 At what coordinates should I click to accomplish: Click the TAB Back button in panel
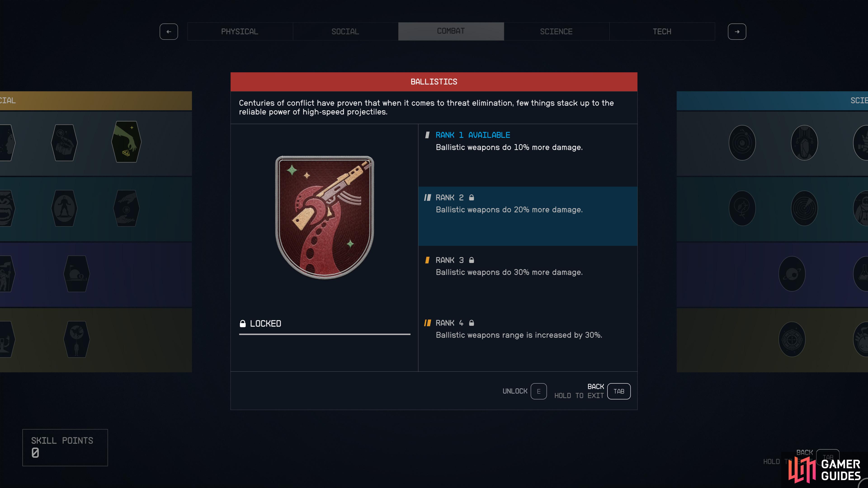[619, 391]
